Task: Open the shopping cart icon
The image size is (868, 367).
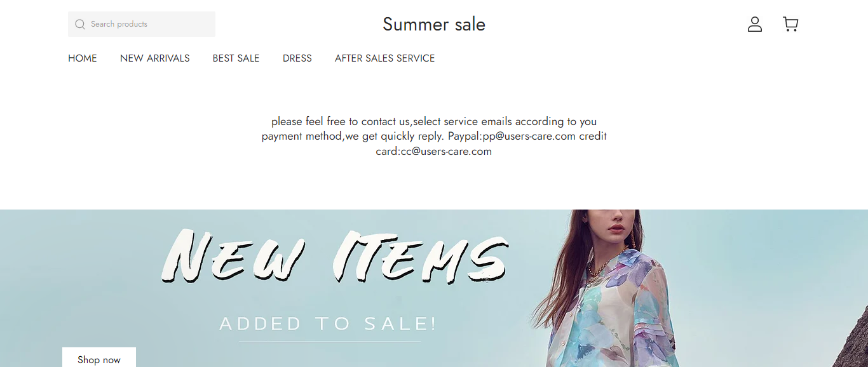Action: click(x=790, y=24)
